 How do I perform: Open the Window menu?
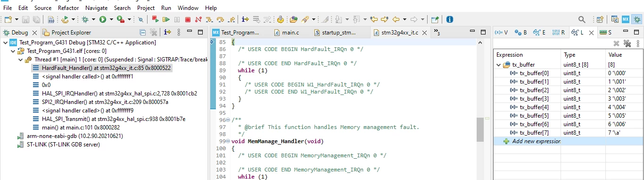point(188,8)
